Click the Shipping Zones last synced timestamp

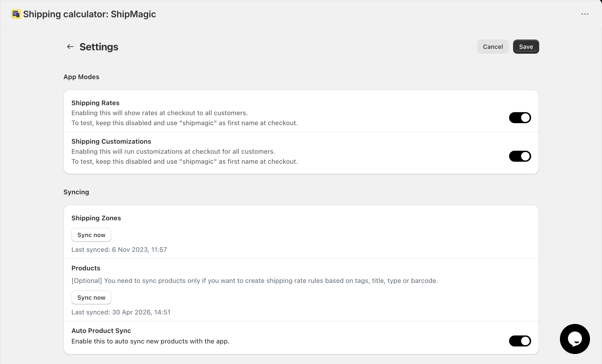[119, 250]
